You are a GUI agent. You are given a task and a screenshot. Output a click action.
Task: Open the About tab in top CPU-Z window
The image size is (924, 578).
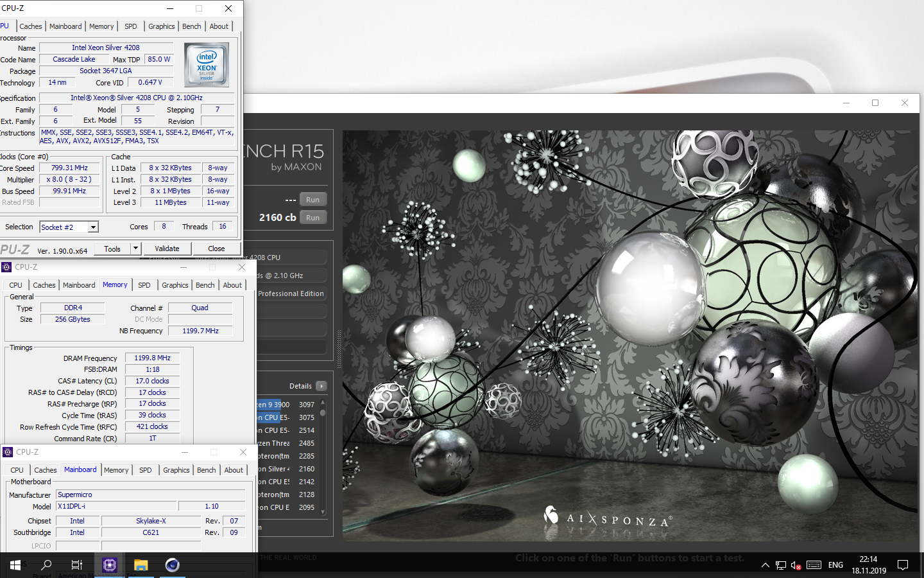click(219, 26)
